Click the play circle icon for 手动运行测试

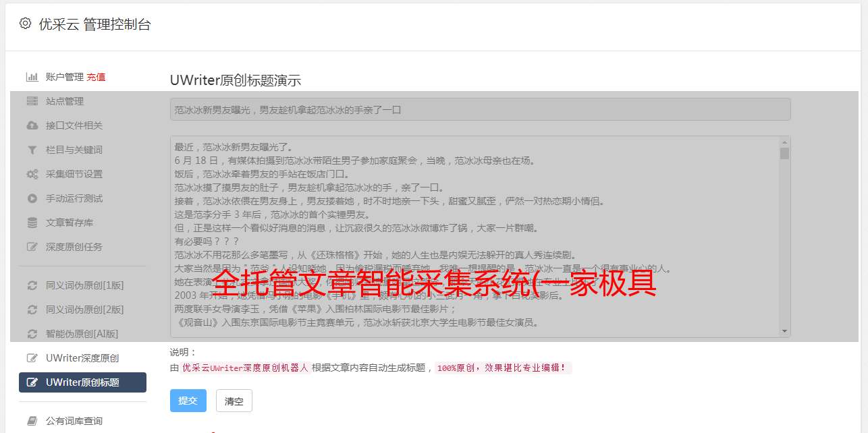point(32,198)
